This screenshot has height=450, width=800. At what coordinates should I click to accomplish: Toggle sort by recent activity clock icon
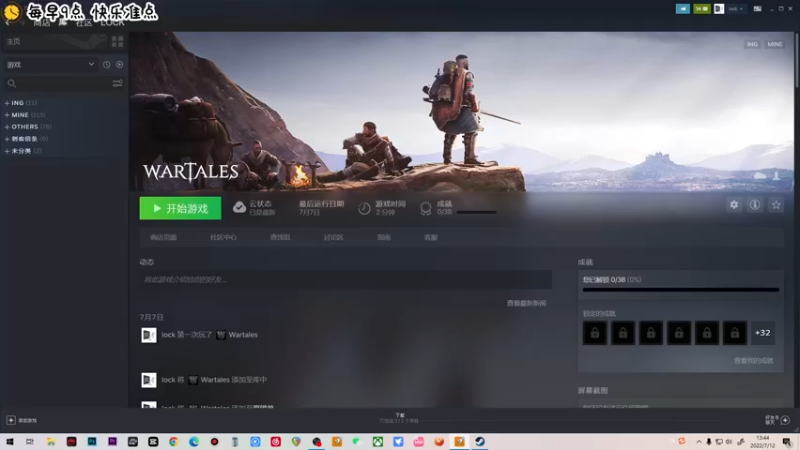pyautogui.click(x=107, y=65)
